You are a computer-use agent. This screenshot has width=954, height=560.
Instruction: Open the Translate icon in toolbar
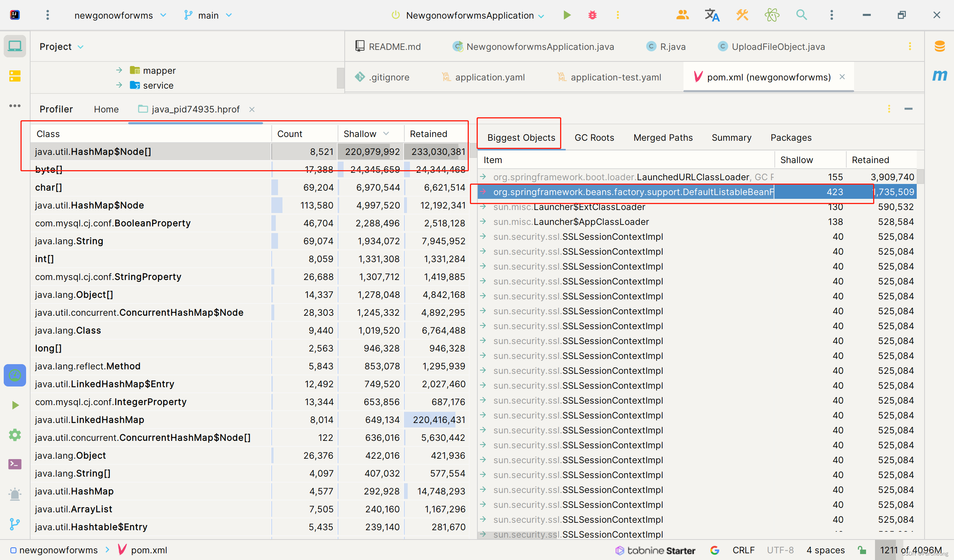pyautogui.click(x=712, y=15)
